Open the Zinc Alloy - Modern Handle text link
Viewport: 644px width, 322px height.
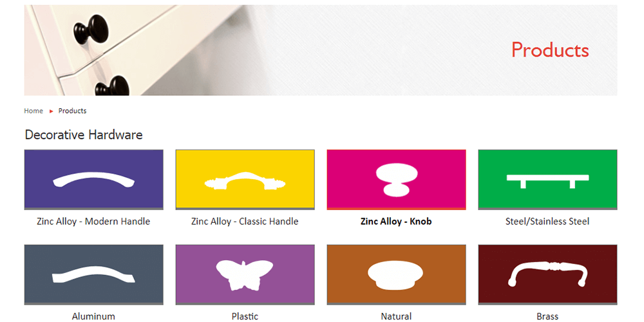pos(93,222)
